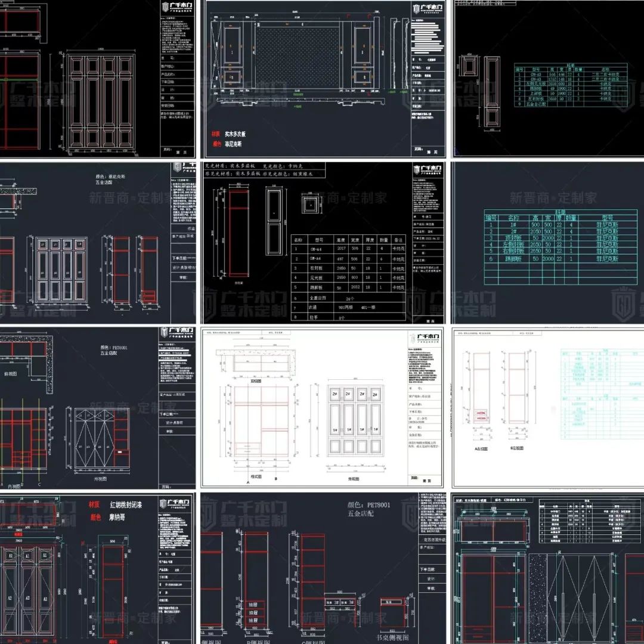The width and height of the screenshot is (644, 644).
Task: Click the 广千木门 logo in the headboard wall drawing
Action: [428, 10]
